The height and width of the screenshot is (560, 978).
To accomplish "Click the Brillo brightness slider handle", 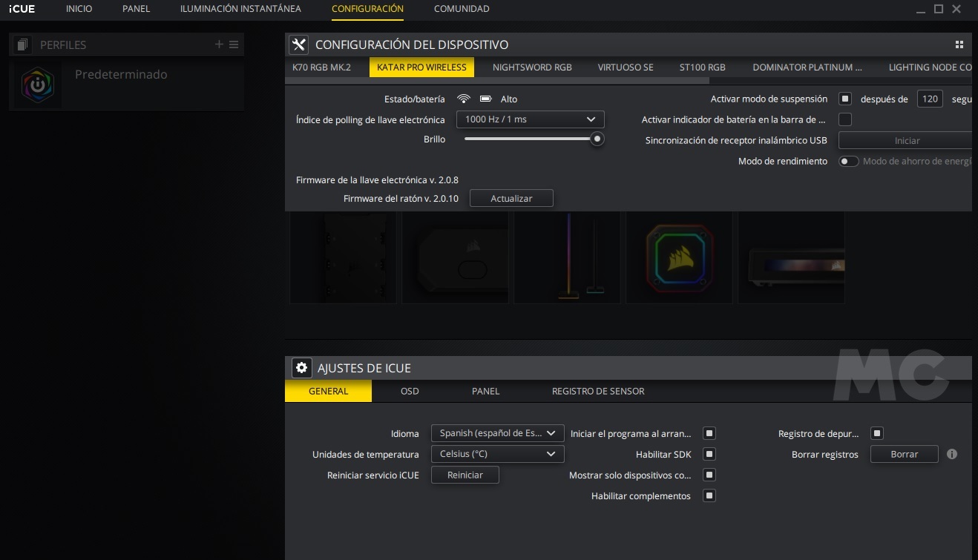I will (x=597, y=139).
